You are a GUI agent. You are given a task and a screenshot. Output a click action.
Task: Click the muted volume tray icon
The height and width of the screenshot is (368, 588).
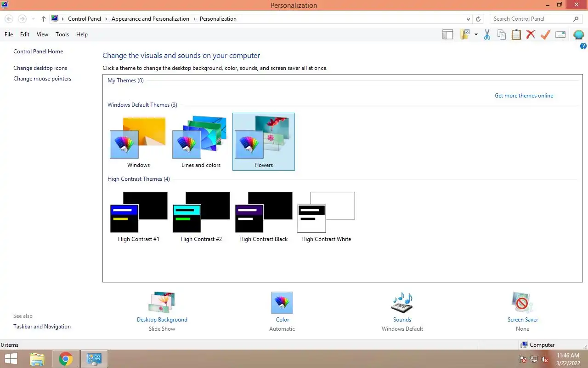pyautogui.click(x=545, y=359)
